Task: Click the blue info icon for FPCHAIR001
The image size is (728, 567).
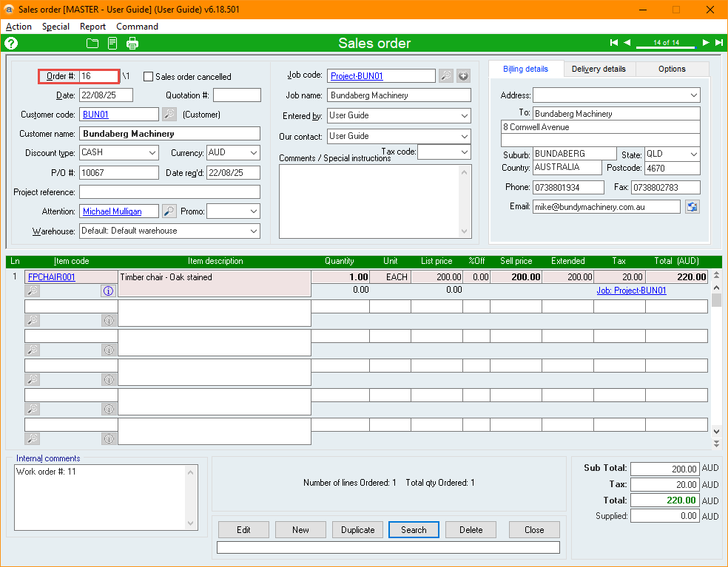Action: point(108,291)
